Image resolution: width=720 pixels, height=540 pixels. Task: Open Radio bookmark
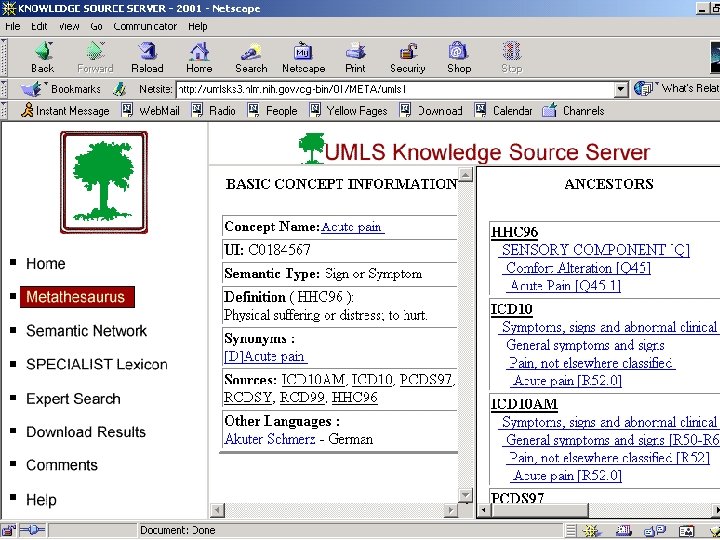[214, 111]
